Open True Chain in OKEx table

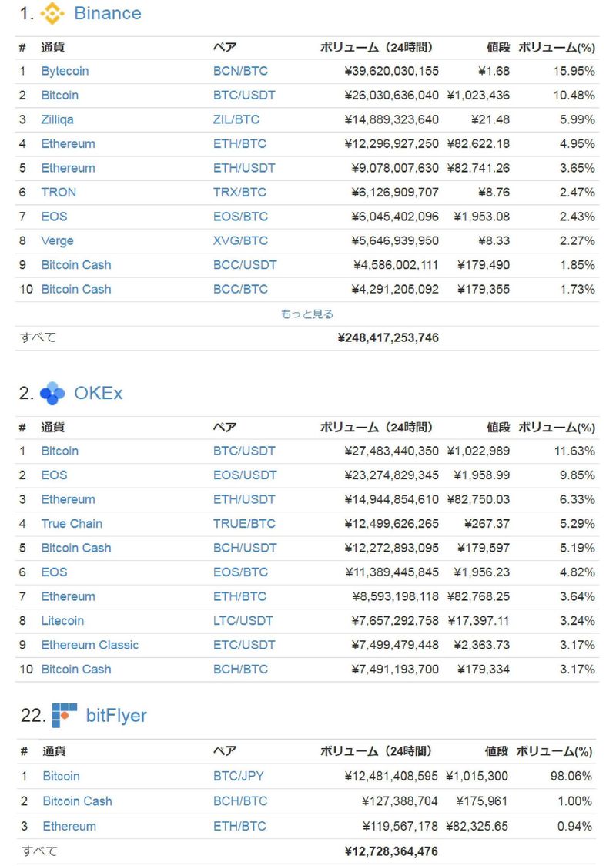coord(72,524)
